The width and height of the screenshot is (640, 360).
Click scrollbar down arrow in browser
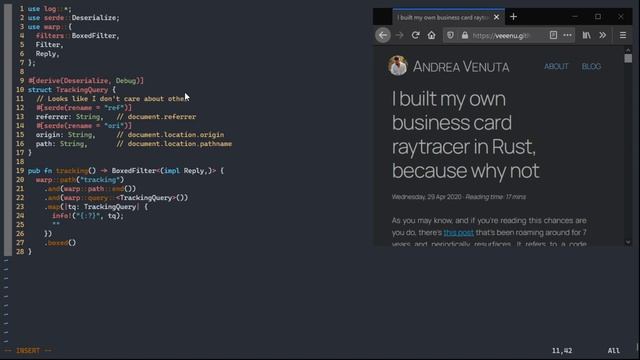click(x=628, y=242)
